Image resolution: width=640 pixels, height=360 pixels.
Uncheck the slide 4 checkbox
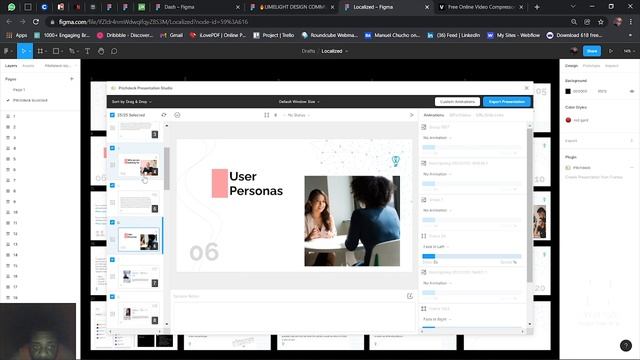pos(112,148)
